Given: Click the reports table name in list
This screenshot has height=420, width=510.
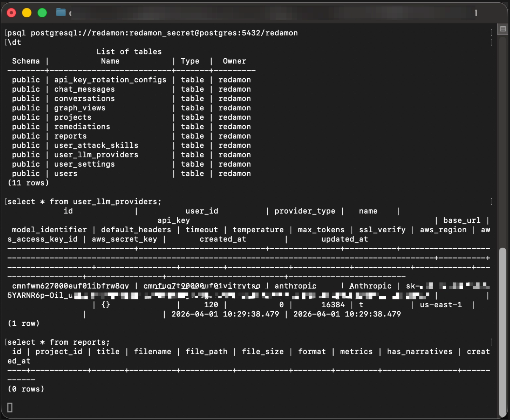Looking at the screenshot, I should pos(70,136).
